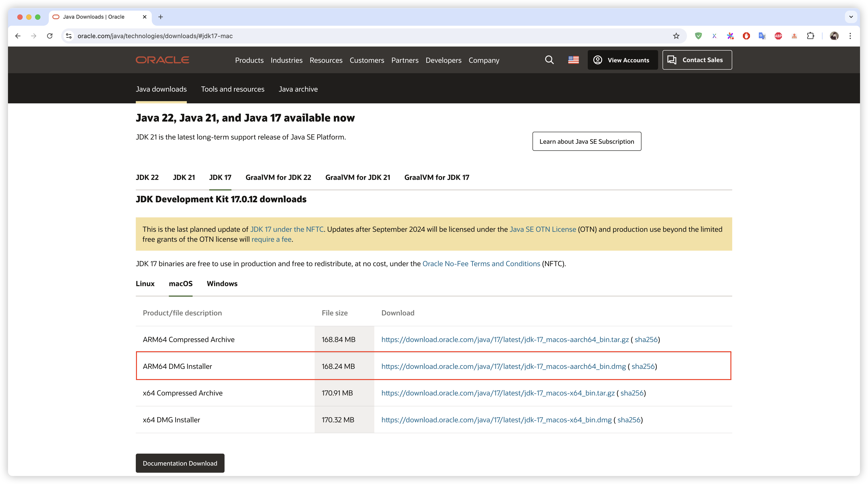Image resolution: width=868 pixels, height=484 pixels.
Task: Click the browser back arrow
Action: [18, 36]
